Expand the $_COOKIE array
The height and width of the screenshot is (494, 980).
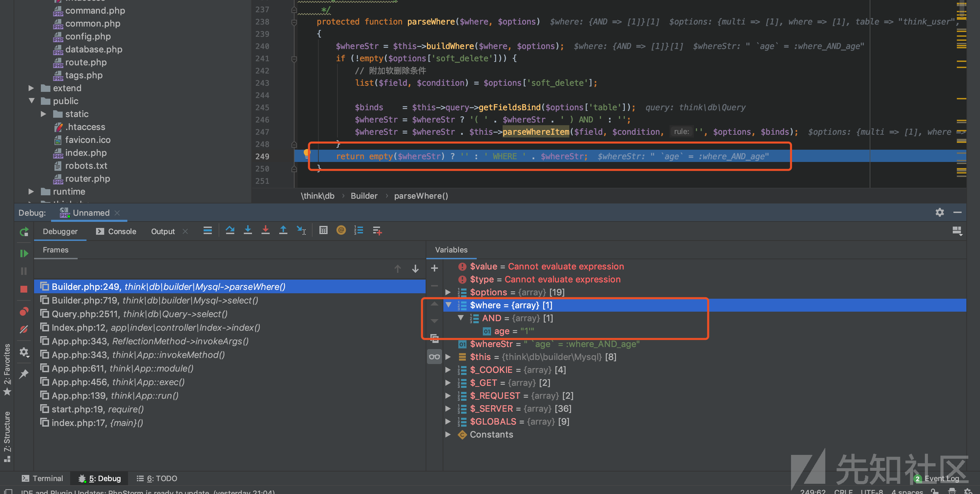pyautogui.click(x=448, y=370)
